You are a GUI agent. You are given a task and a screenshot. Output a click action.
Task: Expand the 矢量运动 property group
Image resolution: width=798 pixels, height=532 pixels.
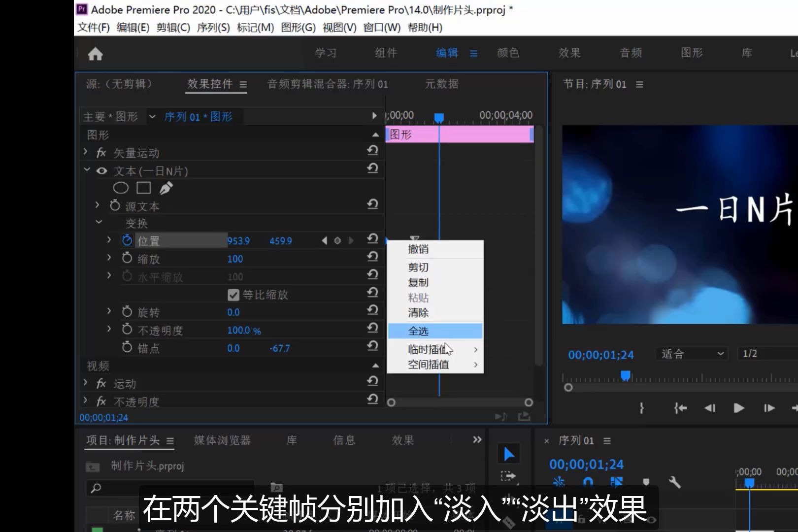pyautogui.click(x=85, y=153)
